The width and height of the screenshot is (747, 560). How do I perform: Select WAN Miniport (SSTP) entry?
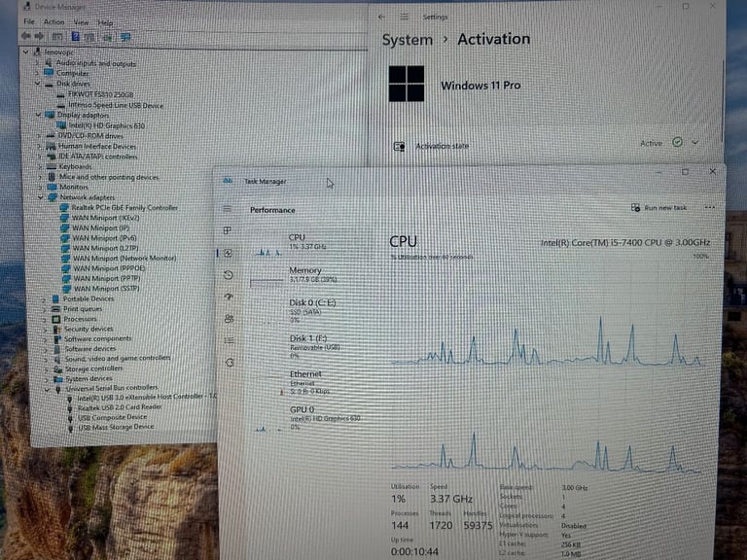tap(107, 289)
